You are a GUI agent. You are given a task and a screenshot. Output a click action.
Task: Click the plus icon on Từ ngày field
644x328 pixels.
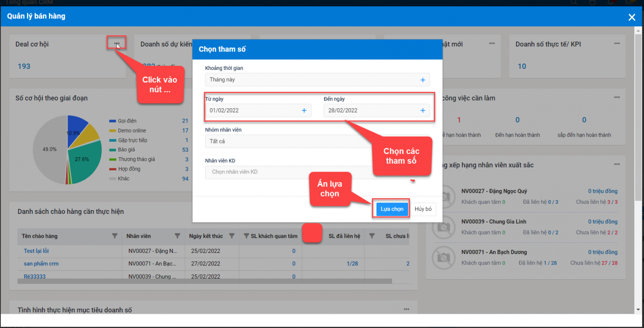[x=304, y=110]
